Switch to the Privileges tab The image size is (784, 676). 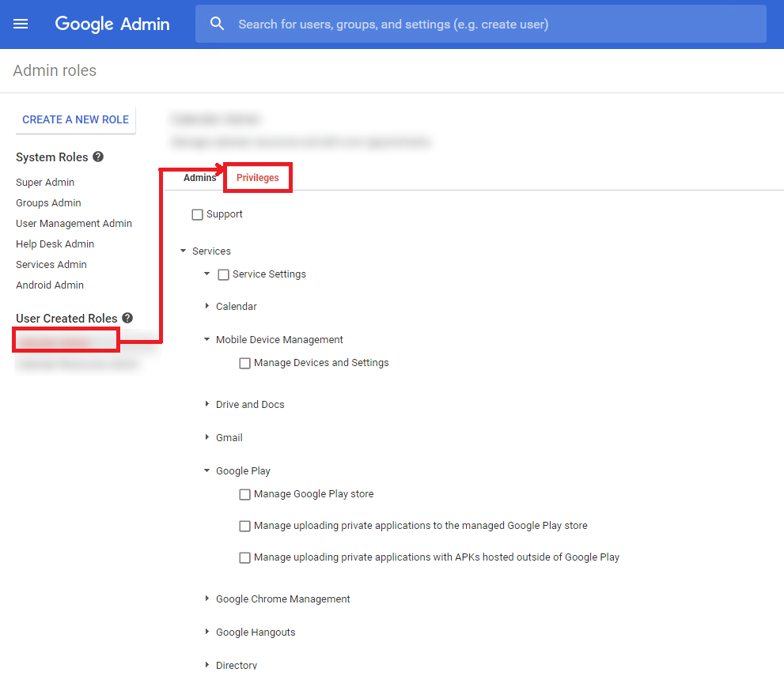[x=258, y=178]
